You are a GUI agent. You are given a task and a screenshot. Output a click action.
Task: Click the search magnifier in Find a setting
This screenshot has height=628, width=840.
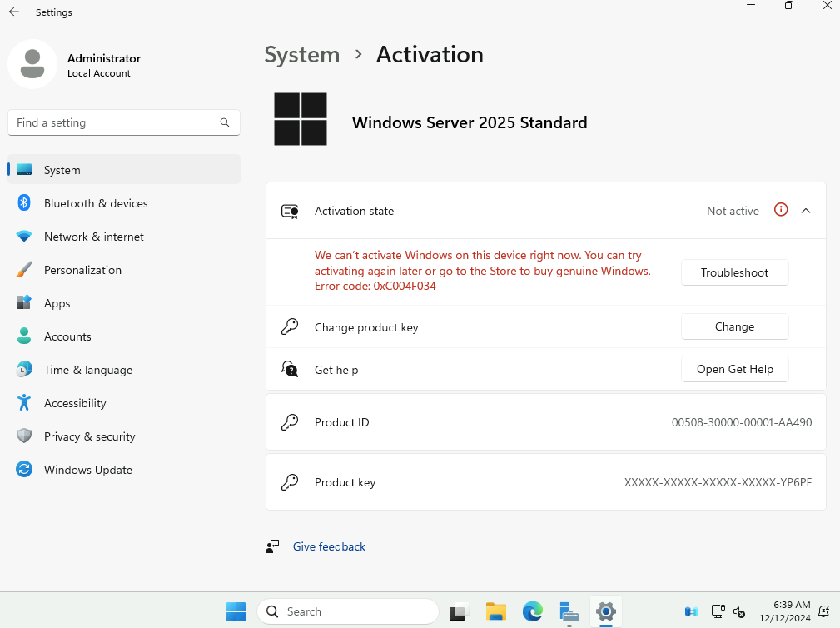coord(225,122)
